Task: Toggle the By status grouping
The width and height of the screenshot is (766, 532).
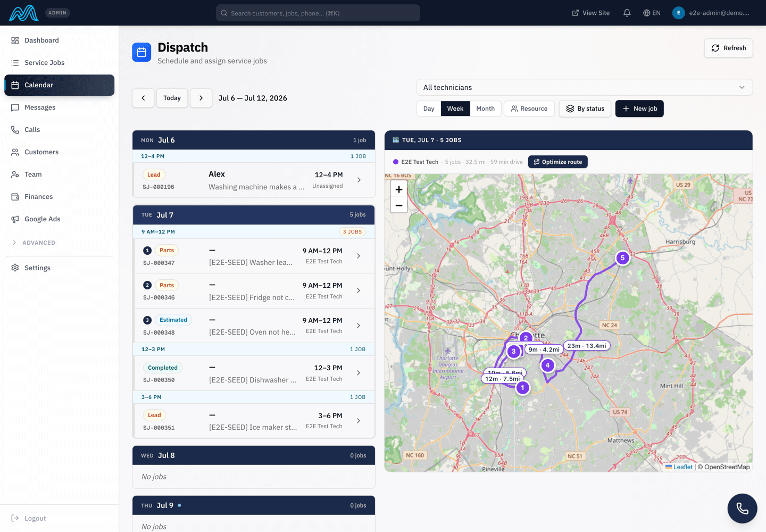Action: coord(585,109)
